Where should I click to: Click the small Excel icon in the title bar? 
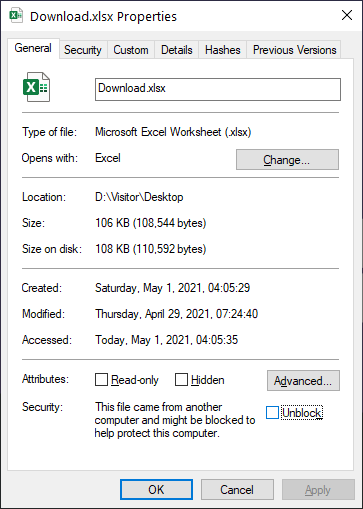click(x=16, y=16)
